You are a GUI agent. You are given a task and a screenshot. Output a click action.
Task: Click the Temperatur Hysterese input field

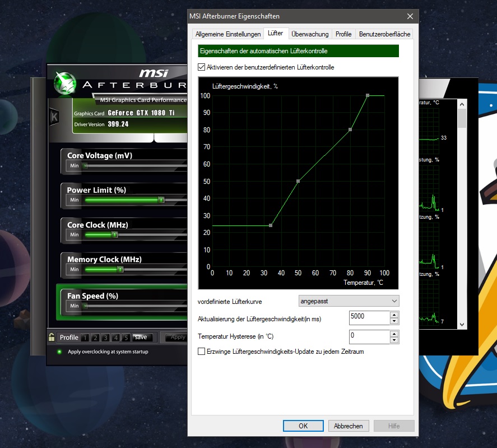pyautogui.click(x=369, y=337)
